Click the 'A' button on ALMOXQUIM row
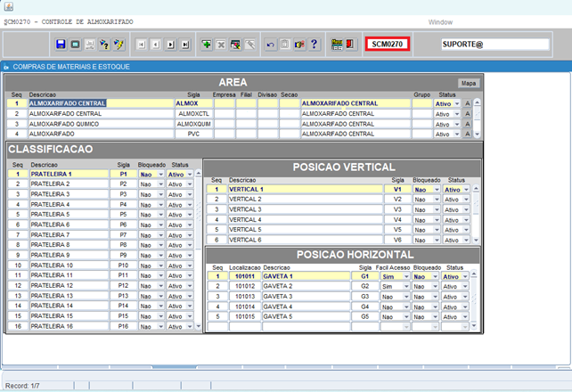The width and height of the screenshot is (572, 392). [467, 124]
